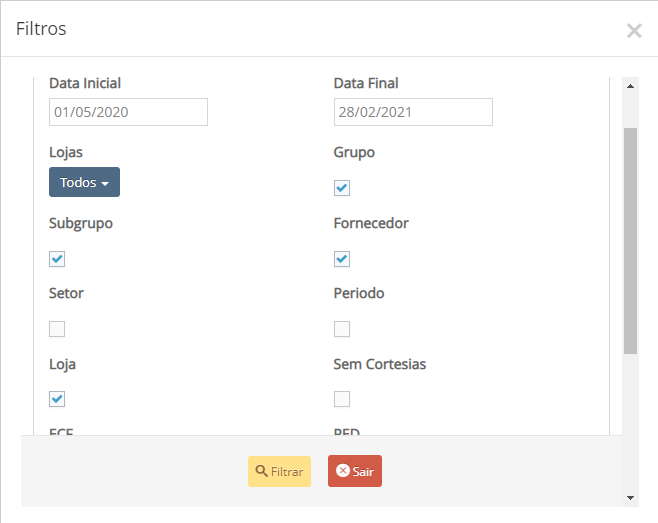Viewport: 658px width, 523px height.
Task: Click the Fornecedor label
Action: pos(371,223)
